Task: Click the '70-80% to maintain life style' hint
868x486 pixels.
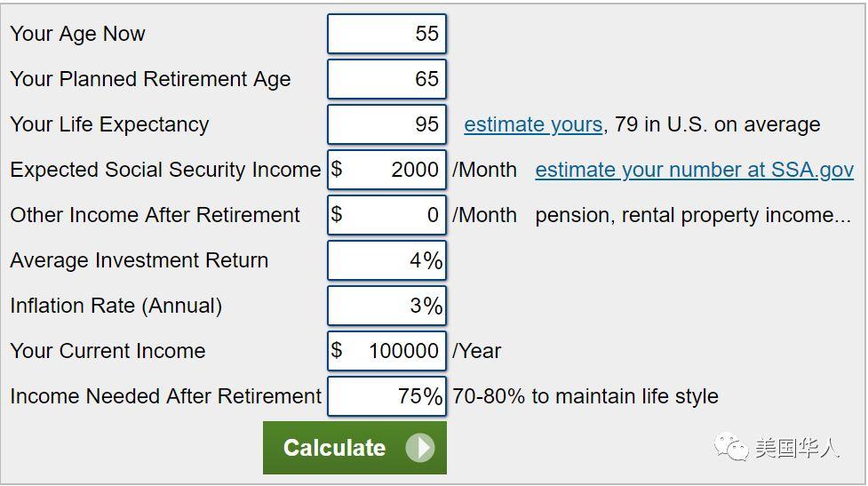Action: tap(585, 396)
